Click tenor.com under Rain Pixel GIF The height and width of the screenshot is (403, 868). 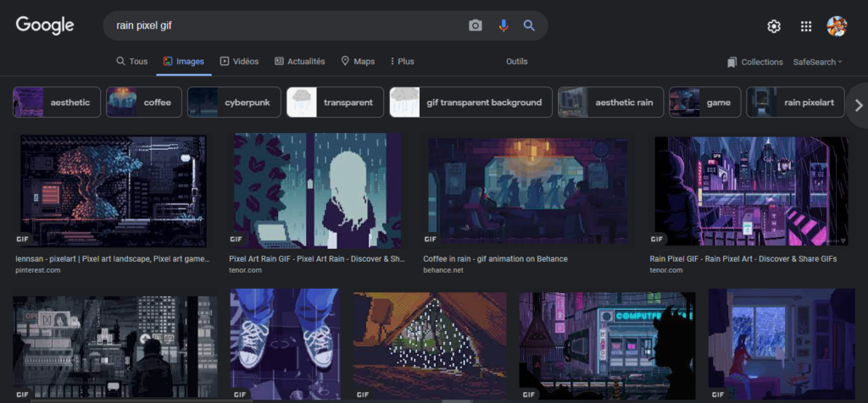[x=666, y=270]
